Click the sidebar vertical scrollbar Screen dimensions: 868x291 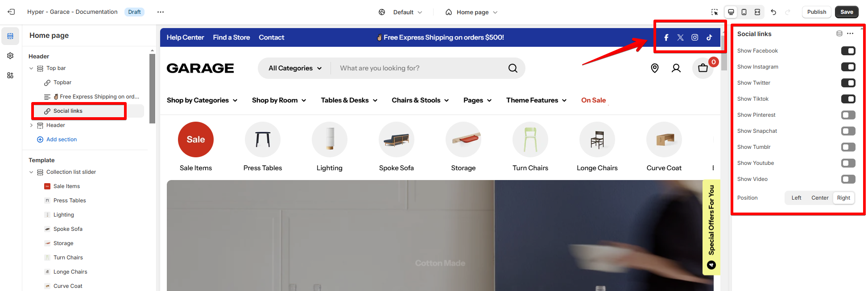pyautogui.click(x=152, y=88)
